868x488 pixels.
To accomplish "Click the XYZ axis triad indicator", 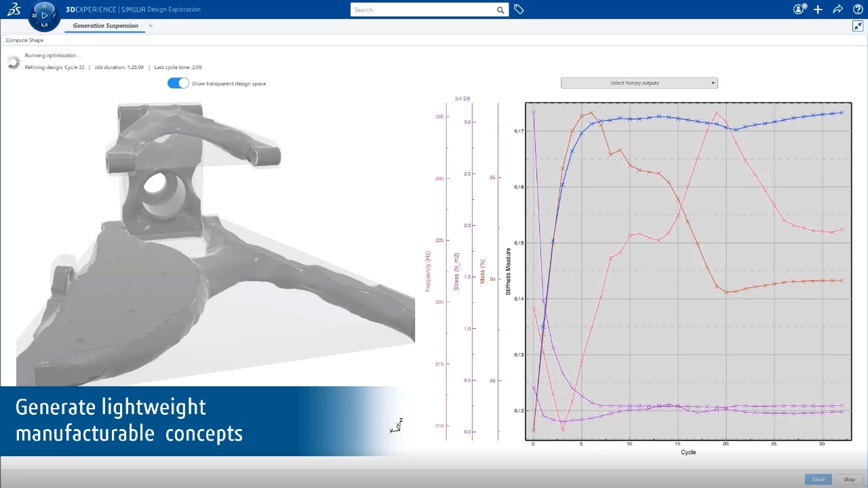I will pos(397,426).
